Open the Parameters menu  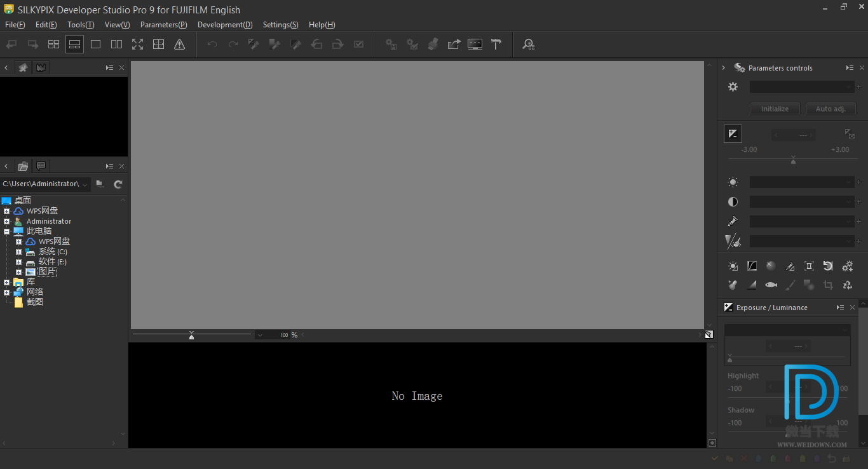[163, 25]
